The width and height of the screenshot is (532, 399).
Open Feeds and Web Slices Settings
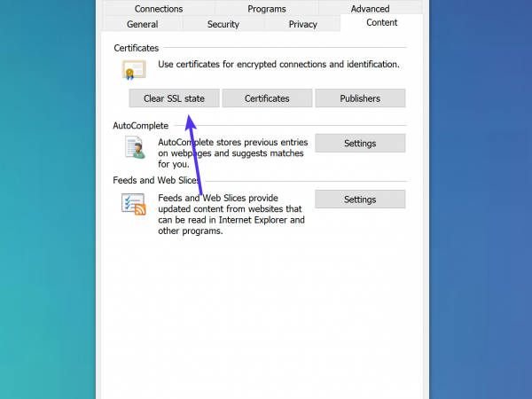click(360, 199)
